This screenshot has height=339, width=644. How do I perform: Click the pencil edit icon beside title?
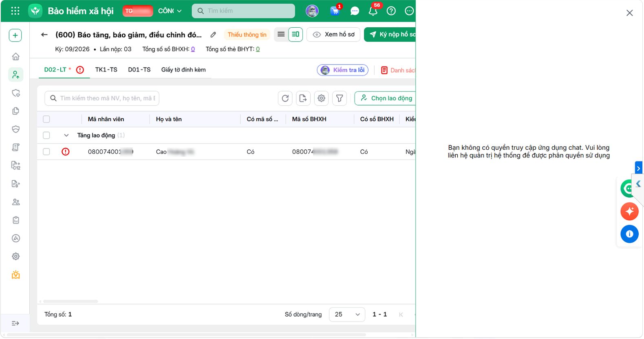click(x=213, y=35)
